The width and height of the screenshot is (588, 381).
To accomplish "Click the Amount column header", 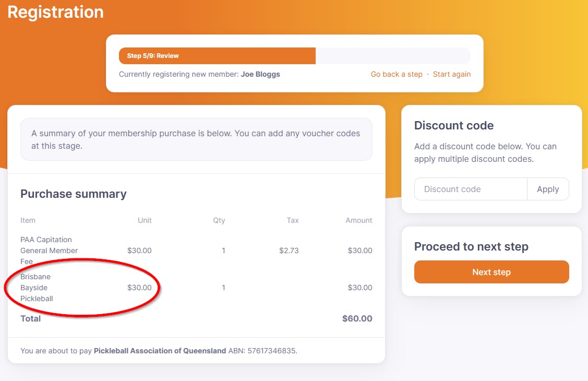I will (x=359, y=220).
